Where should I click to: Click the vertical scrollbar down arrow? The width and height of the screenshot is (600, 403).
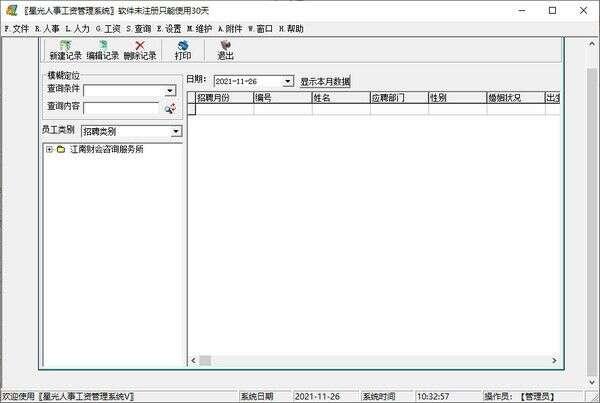tap(592, 382)
